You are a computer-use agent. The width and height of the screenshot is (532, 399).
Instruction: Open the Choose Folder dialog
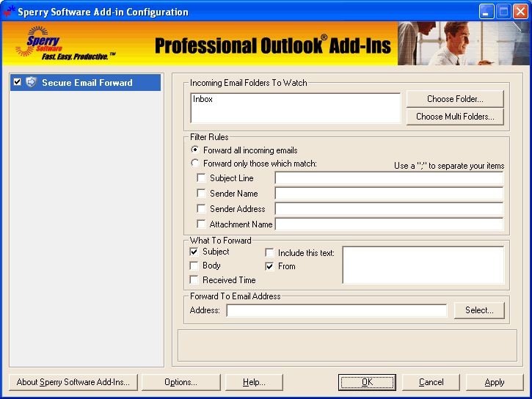[455, 98]
